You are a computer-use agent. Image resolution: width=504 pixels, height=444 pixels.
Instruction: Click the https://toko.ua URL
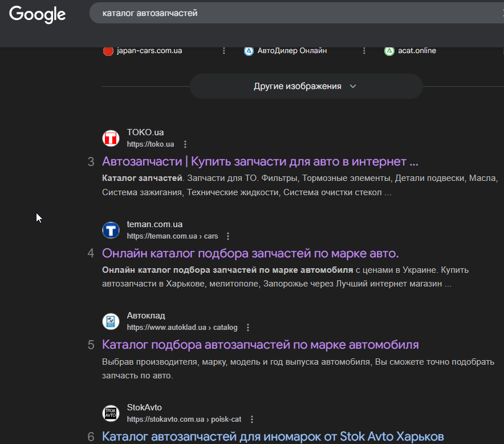[151, 144]
